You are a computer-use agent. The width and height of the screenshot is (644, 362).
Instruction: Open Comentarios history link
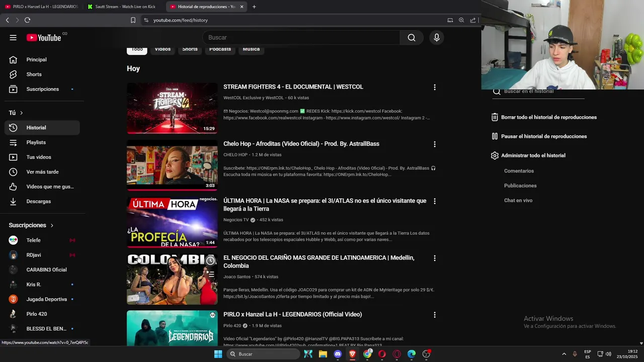tap(519, 171)
